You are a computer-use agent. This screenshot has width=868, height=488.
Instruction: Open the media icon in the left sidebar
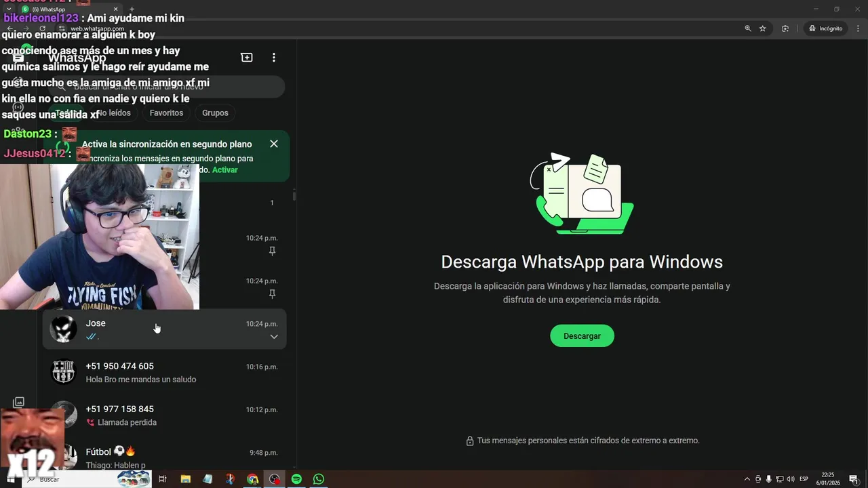pos(18,403)
